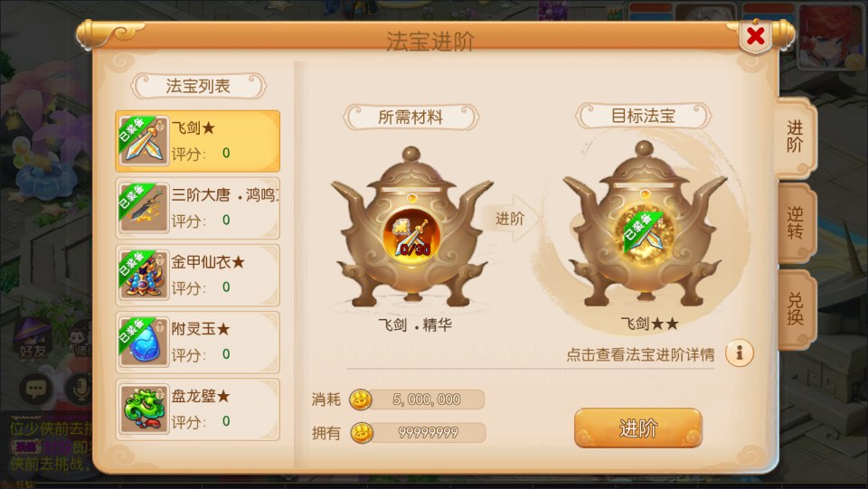Select the 盘龙壁 green dragon icon

point(144,409)
